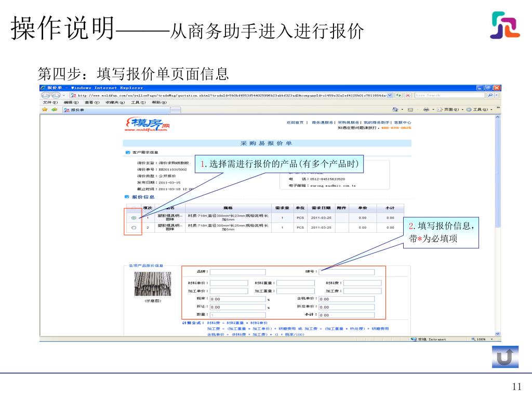This screenshot has width=532, height=399.
Task: Click the 加工费 input field
Action: click(362, 291)
